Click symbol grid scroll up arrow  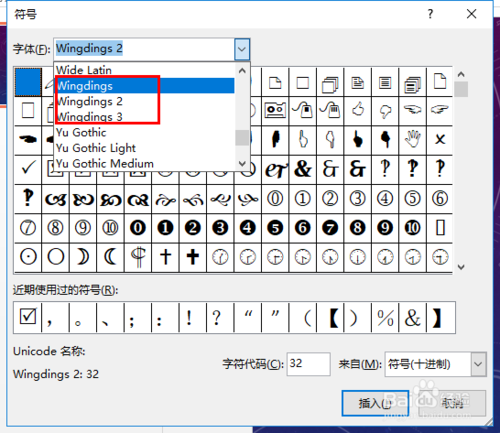pyautogui.click(x=461, y=74)
